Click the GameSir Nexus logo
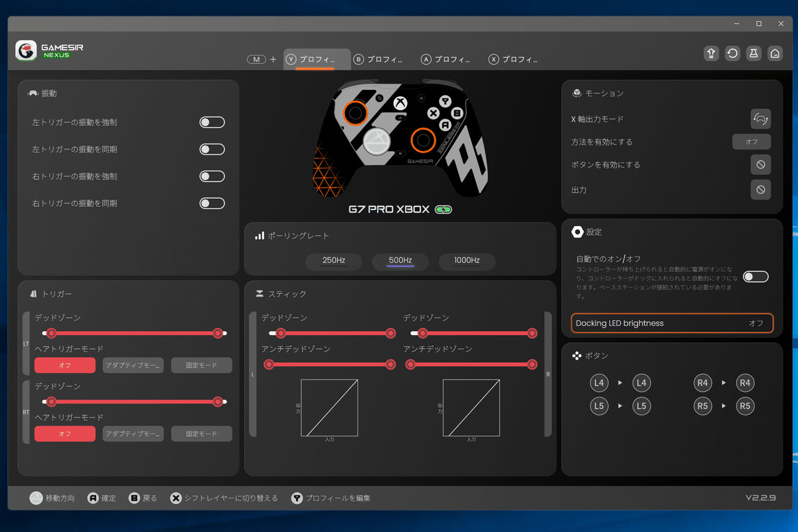This screenshot has width=798, height=532. point(50,51)
